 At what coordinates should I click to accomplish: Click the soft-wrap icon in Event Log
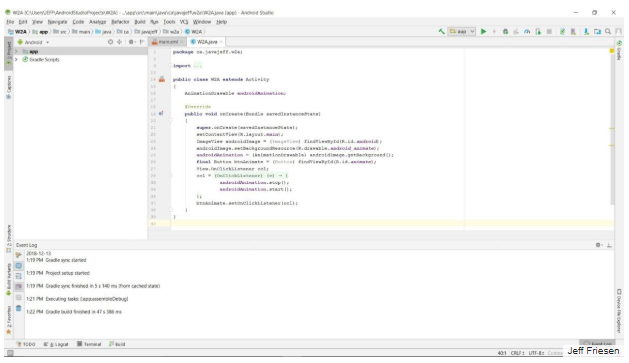(x=18, y=276)
